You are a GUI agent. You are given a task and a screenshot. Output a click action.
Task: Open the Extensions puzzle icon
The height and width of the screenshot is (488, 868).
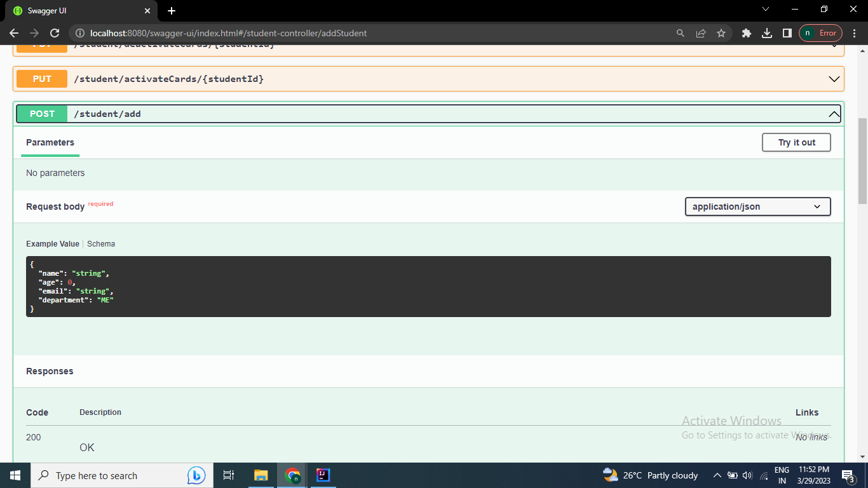(x=746, y=33)
